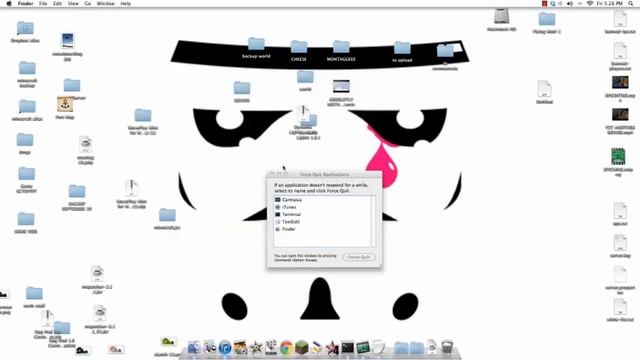Open the File menu

pos(43,3)
